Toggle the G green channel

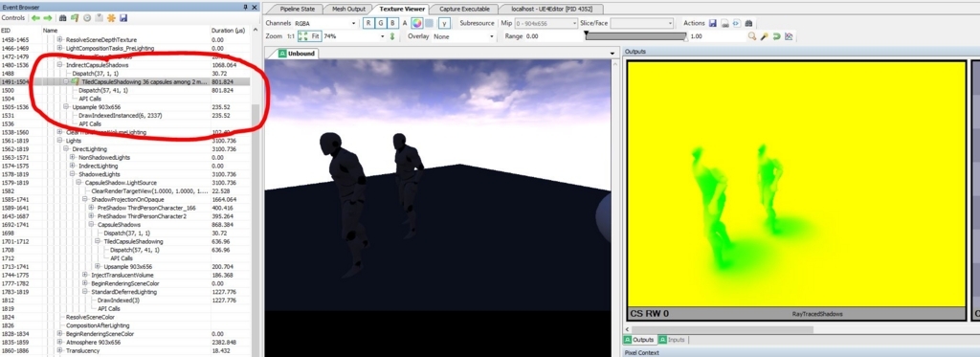[x=381, y=23]
